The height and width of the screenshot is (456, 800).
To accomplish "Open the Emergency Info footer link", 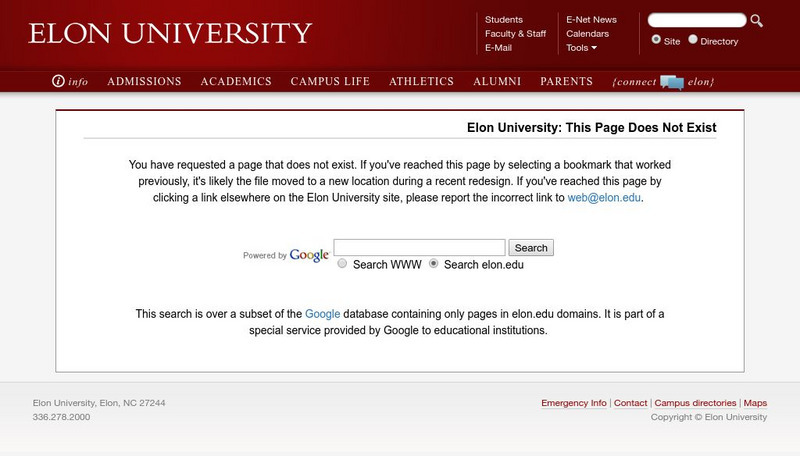I will (x=574, y=403).
